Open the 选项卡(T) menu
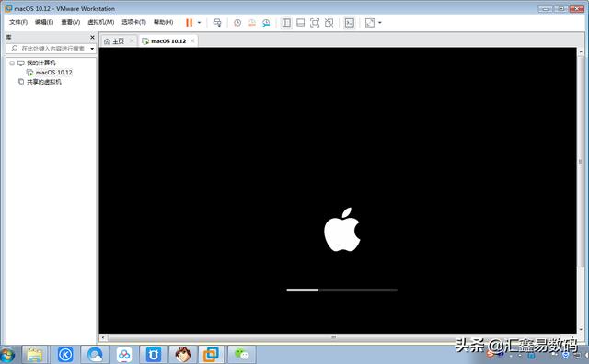The image size is (589, 364). point(133,22)
